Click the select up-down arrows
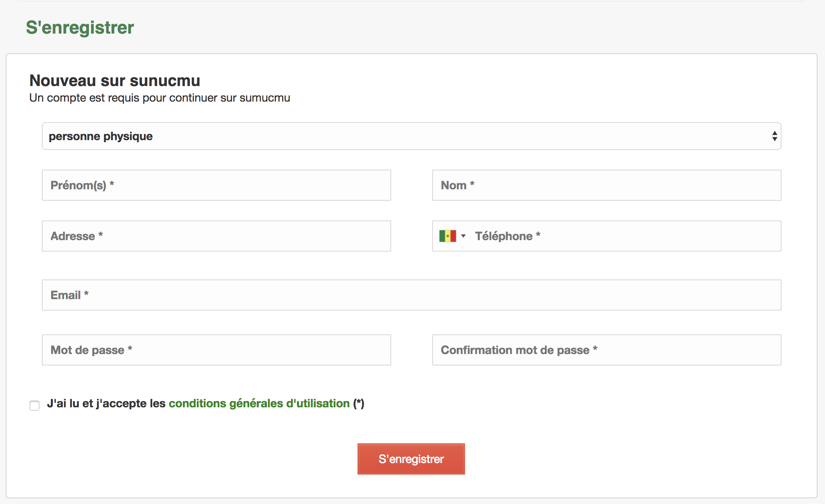This screenshot has width=825, height=504. pos(774,136)
